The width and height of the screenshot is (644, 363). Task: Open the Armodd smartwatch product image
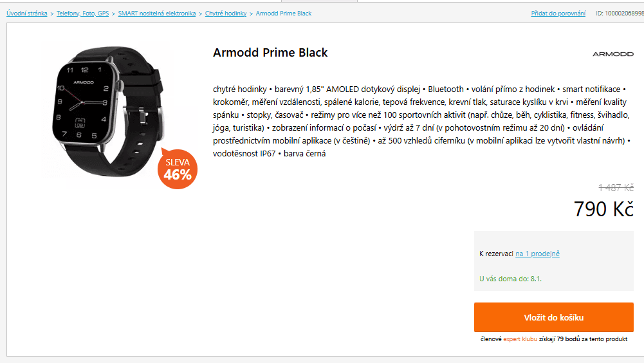click(x=106, y=111)
